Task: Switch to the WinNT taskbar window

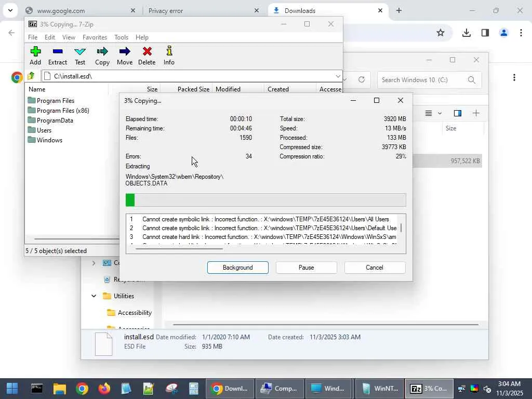Action: (379, 389)
